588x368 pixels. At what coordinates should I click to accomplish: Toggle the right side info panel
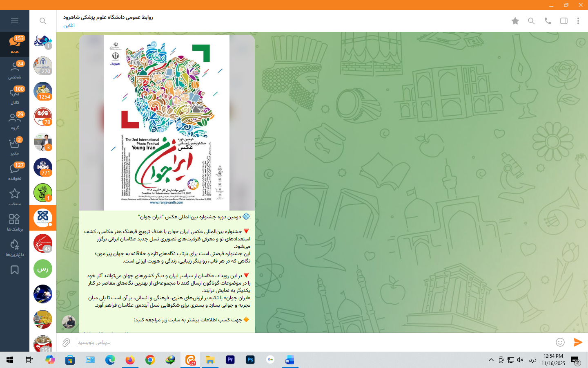coord(563,21)
